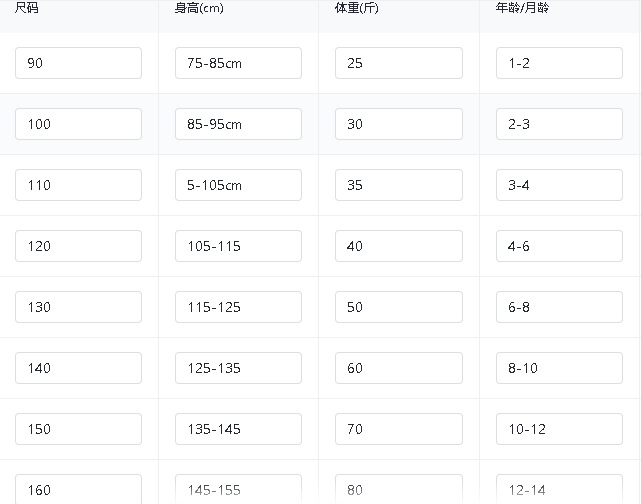Edit the age field showing 8-10
Image resolution: width=641 pixels, height=504 pixels.
559,368
